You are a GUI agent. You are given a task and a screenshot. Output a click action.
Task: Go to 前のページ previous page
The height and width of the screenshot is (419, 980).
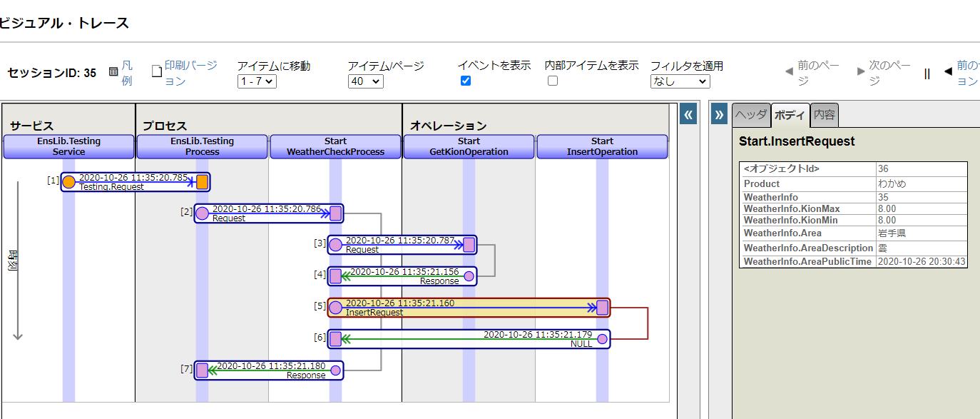813,72
